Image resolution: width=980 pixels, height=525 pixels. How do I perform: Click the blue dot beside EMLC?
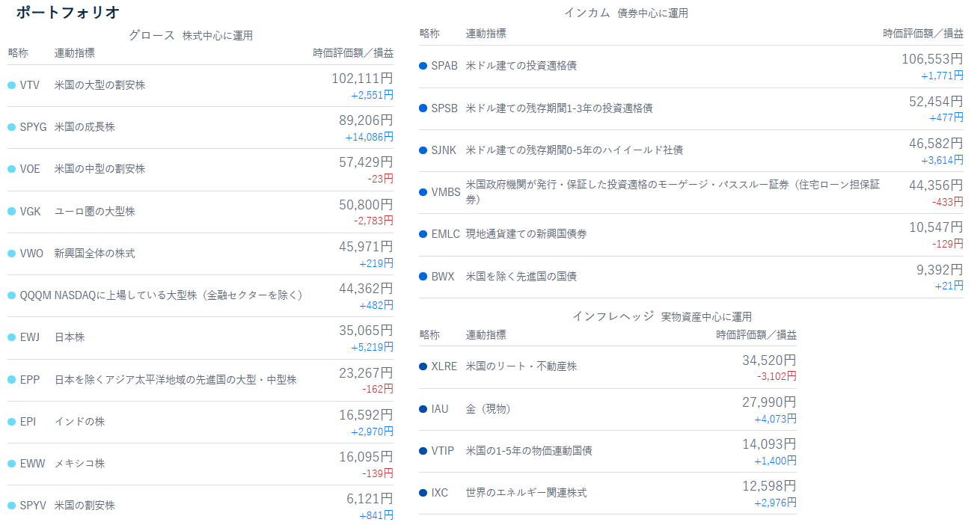(423, 234)
